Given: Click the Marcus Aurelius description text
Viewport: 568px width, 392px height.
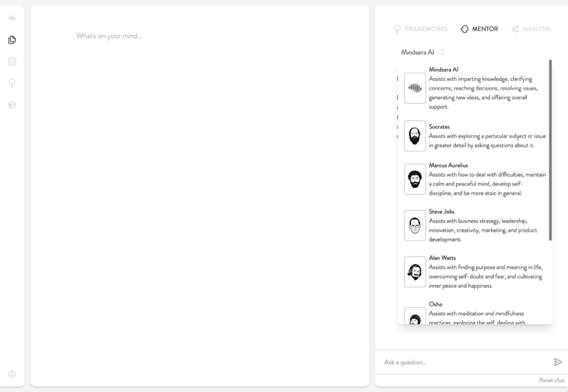Looking at the screenshot, I should click(x=487, y=184).
